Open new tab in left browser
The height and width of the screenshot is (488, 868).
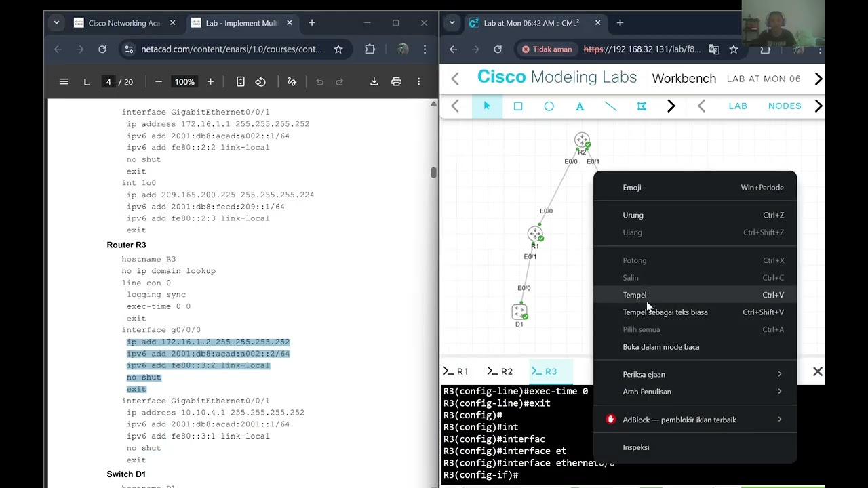(312, 23)
